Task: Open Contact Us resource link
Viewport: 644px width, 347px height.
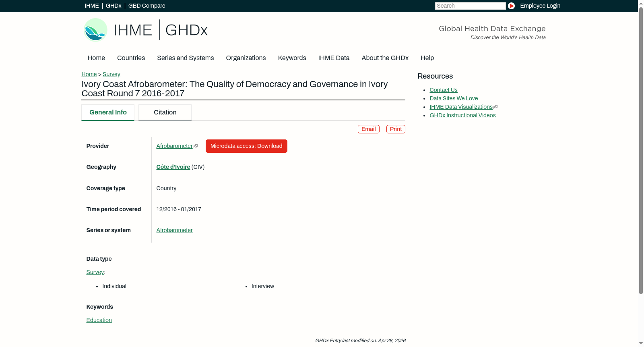Action: (444, 90)
